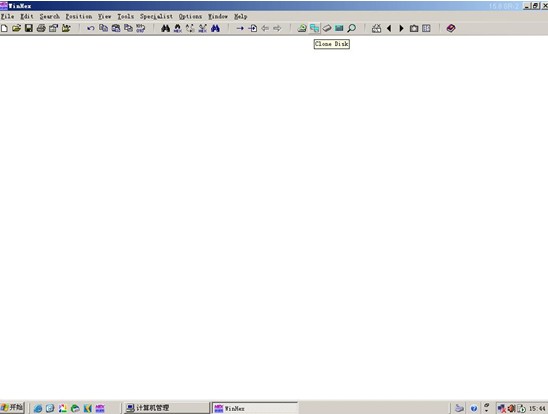Copy block using first copy icon

pos(103,28)
